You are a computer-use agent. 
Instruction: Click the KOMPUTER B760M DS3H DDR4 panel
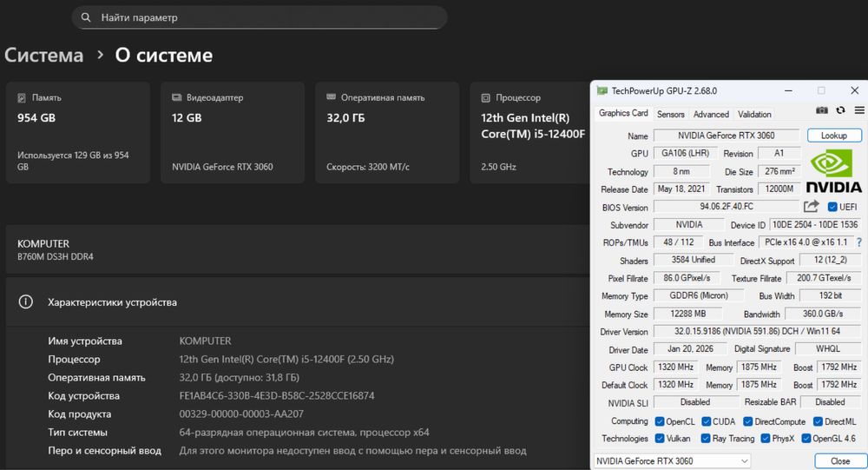pos(297,249)
